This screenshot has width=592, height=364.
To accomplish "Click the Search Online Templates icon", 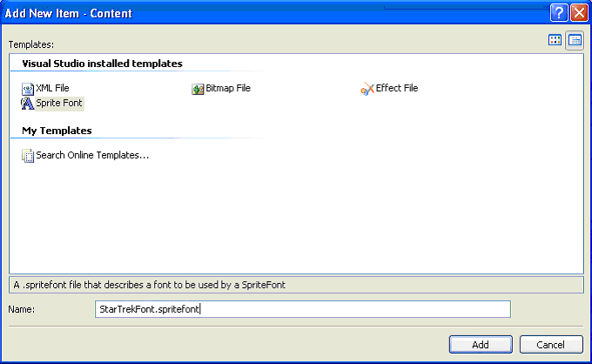I will click(28, 156).
